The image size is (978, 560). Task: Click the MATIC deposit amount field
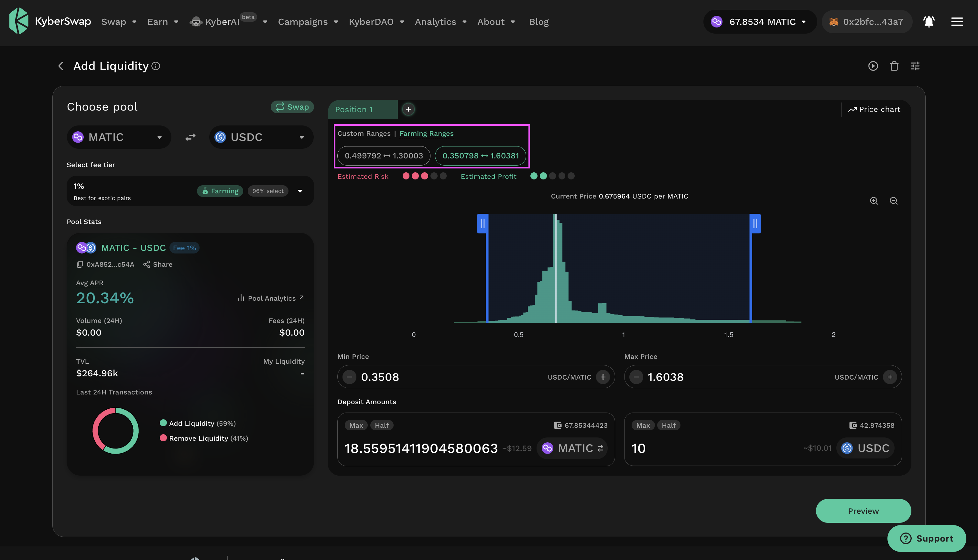421,448
